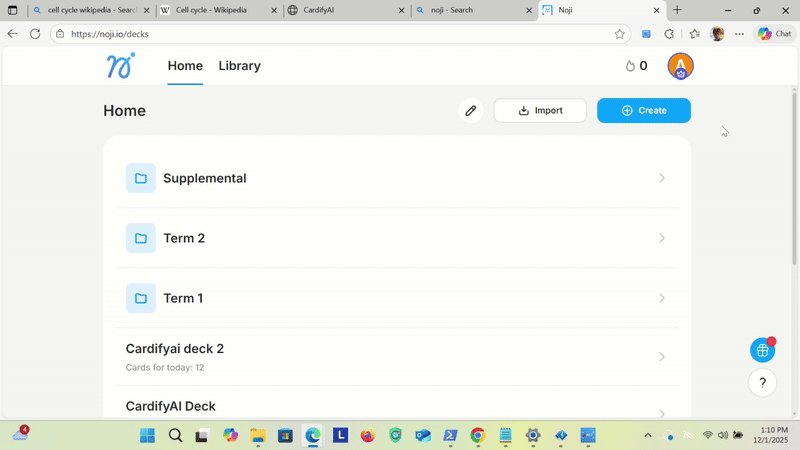The height and width of the screenshot is (450, 800).
Task: Open Firefox from the taskbar
Action: click(367, 435)
